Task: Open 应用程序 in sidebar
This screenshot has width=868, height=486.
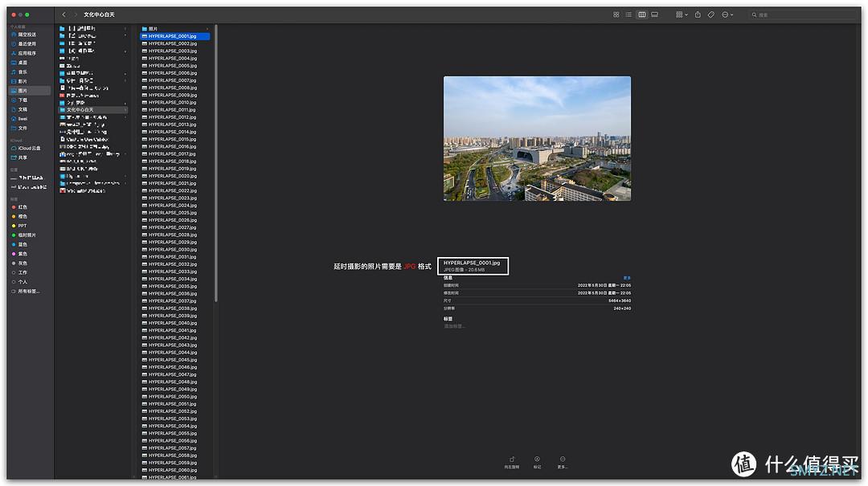Action: [x=27, y=53]
